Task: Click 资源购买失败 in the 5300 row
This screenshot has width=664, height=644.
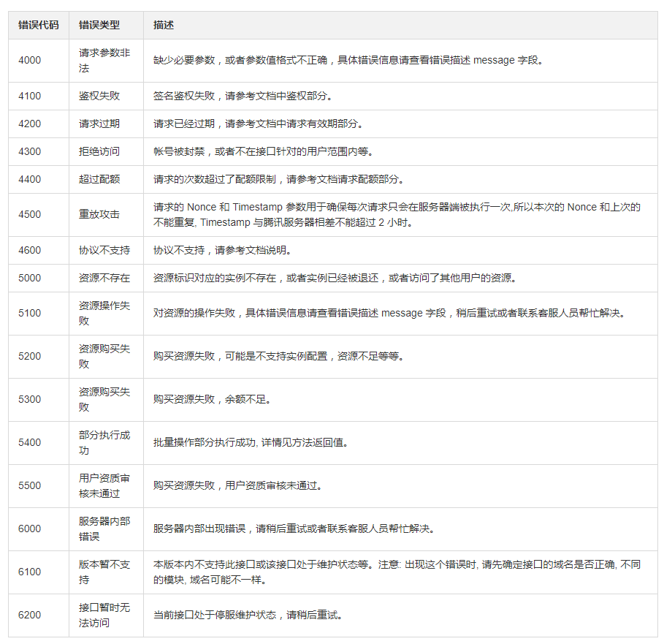Action: [x=104, y=399]
